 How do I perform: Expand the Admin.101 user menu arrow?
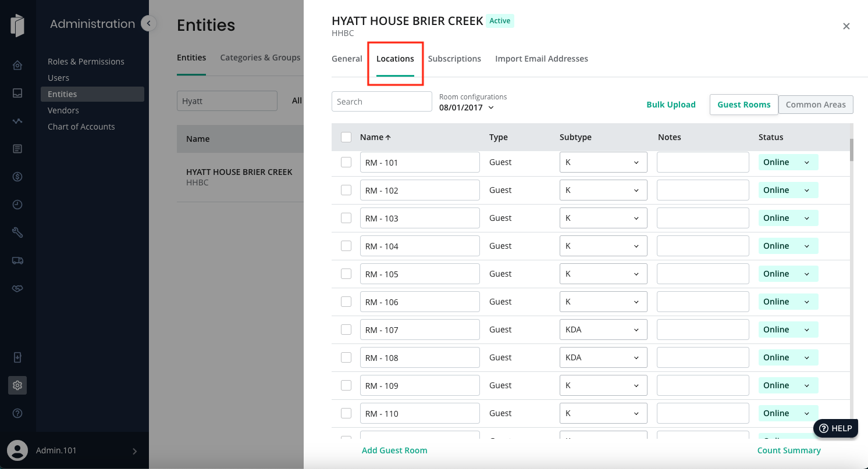coord(135,451)
